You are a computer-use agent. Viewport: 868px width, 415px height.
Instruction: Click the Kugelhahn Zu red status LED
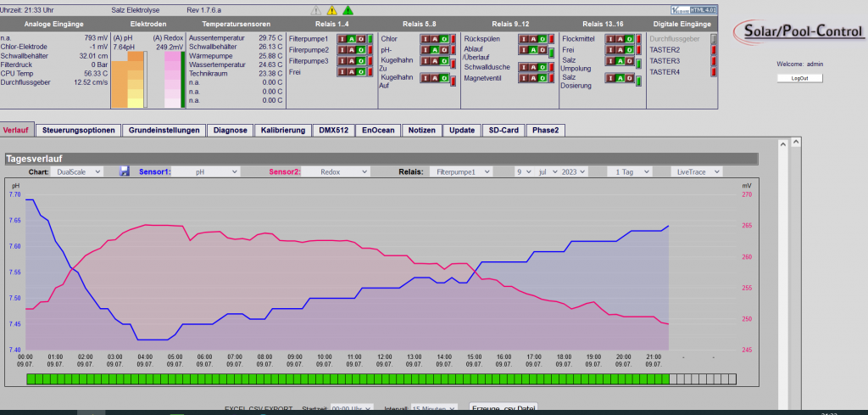click(453, 64)
